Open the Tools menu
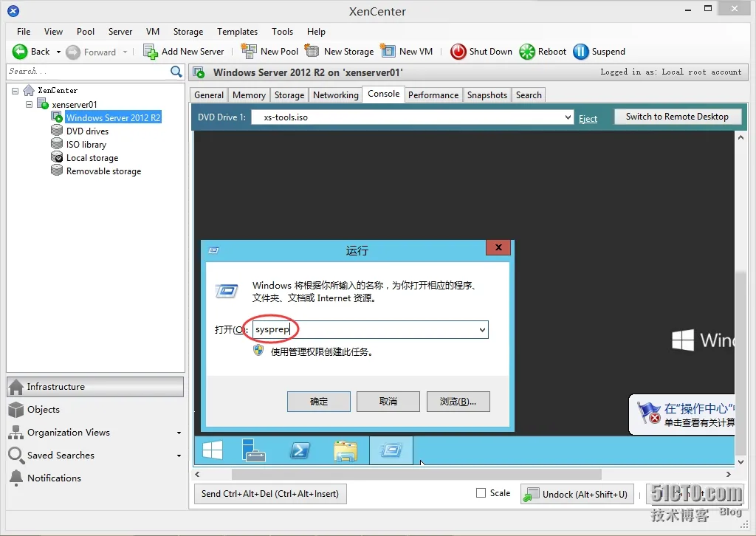 [x=282, y=31]
